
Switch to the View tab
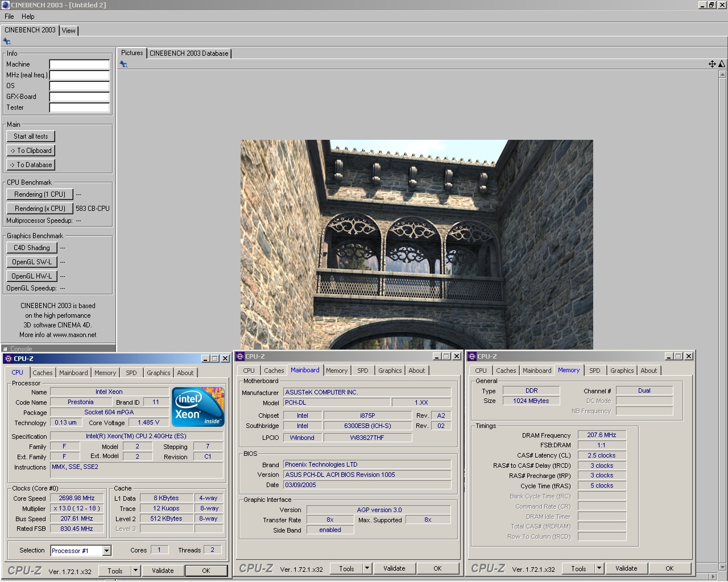click(69, 31)
